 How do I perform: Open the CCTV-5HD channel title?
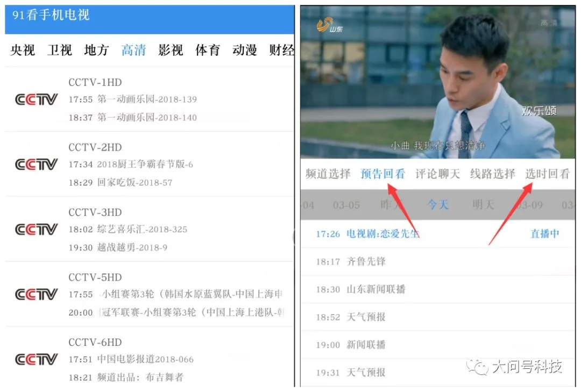pos(95,277)
